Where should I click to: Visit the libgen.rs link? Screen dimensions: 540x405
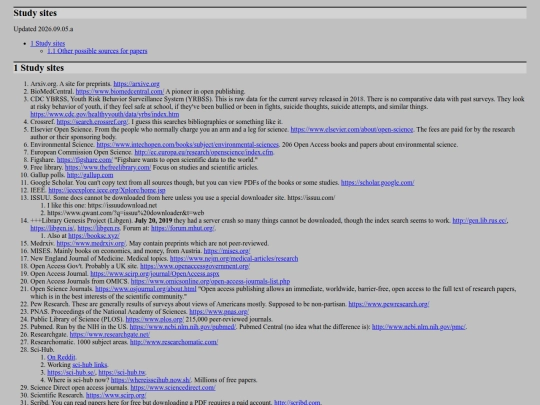click(98, 228)
